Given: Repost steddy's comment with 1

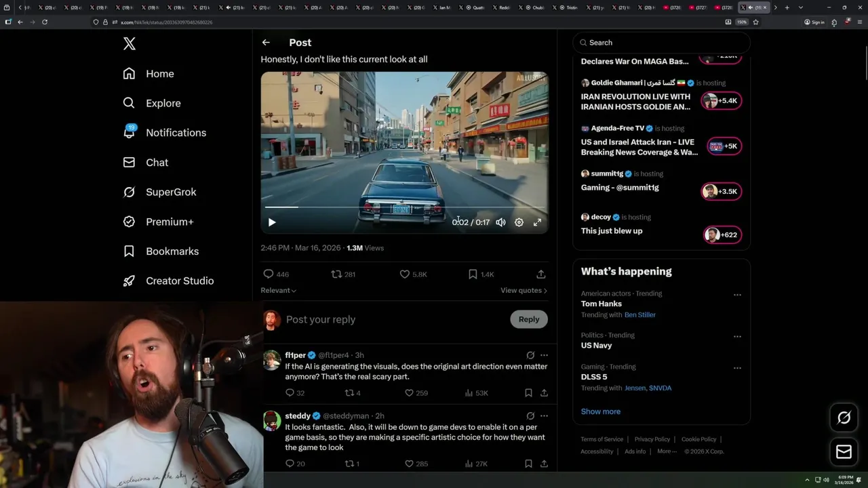Looking at the screenshot, I should [353, 464].
